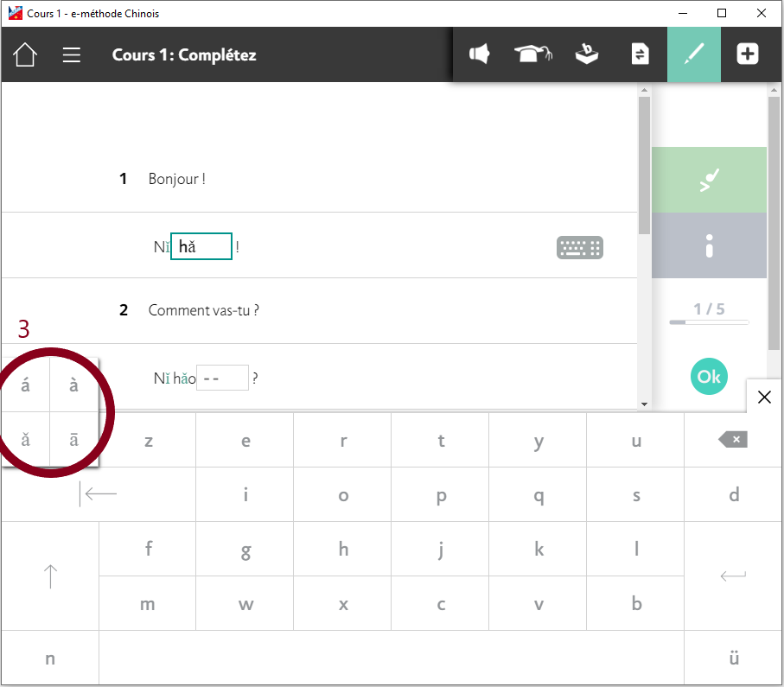784x687 pixels.
Task: Select the translation document icon
Action: pos(640,54)
